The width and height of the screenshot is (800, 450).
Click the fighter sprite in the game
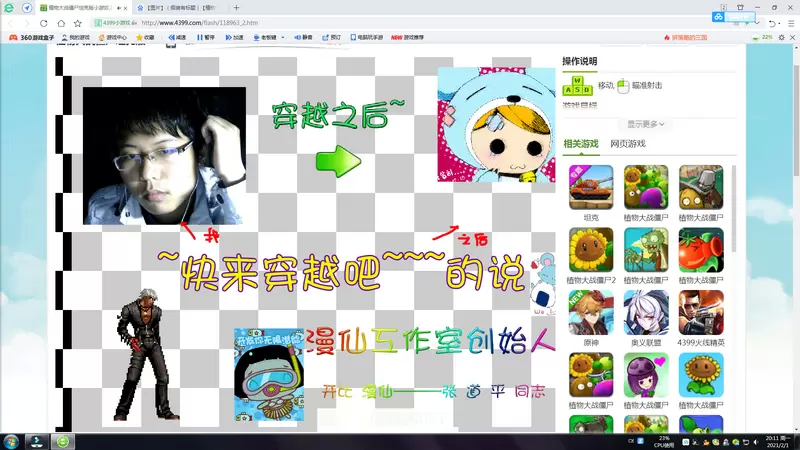pyautogui.click(x=145, y=355)
